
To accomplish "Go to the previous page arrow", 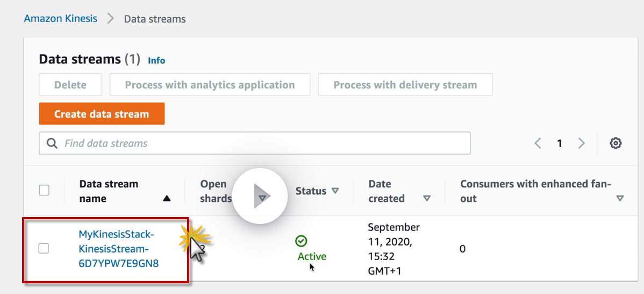I will click(538, 143).
